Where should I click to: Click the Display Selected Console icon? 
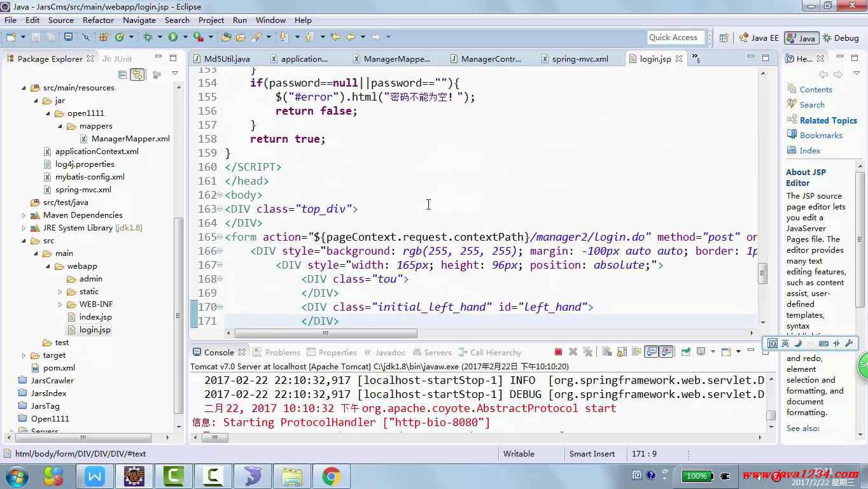tap(701, 351)
